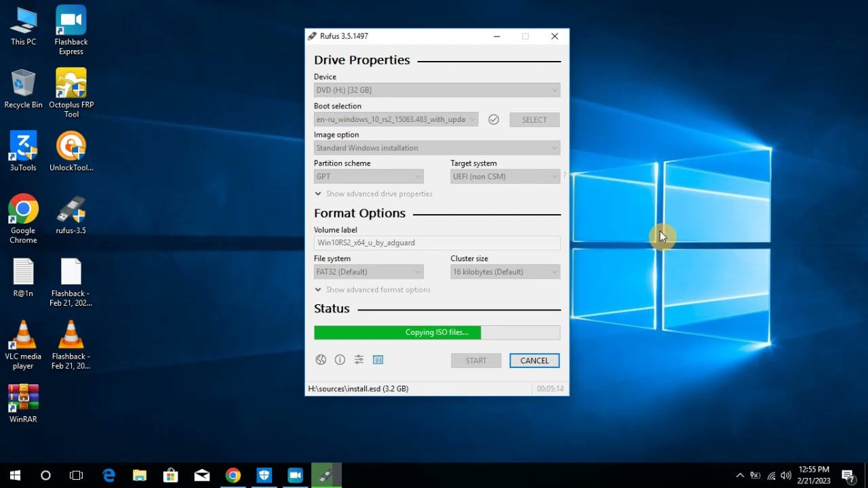Launch UnlockTool desktop shortcut
The width and height of the screenshot is (868, 488).
point(71,152)
